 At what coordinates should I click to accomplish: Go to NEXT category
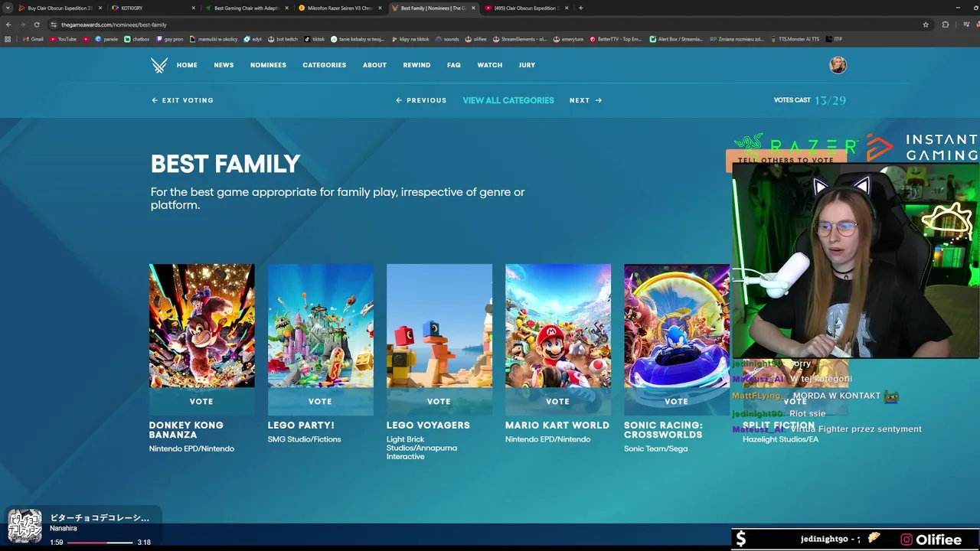pos(586,100)
